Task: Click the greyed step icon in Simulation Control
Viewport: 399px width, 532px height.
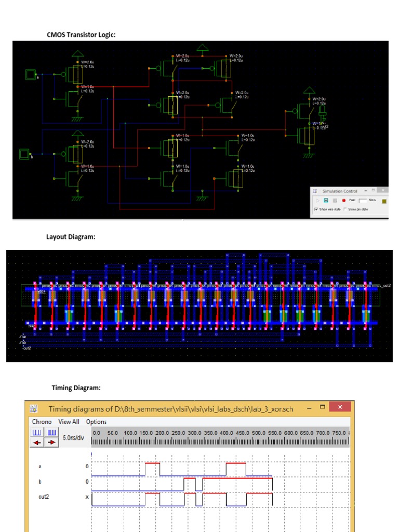Action: [335, 201]
